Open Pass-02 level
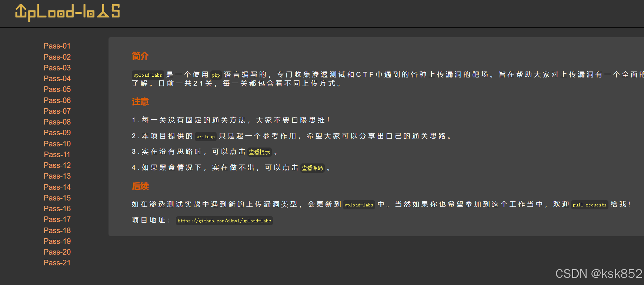Image resolution: width=644 pixels, height=285 pixels. coord(57,57)
